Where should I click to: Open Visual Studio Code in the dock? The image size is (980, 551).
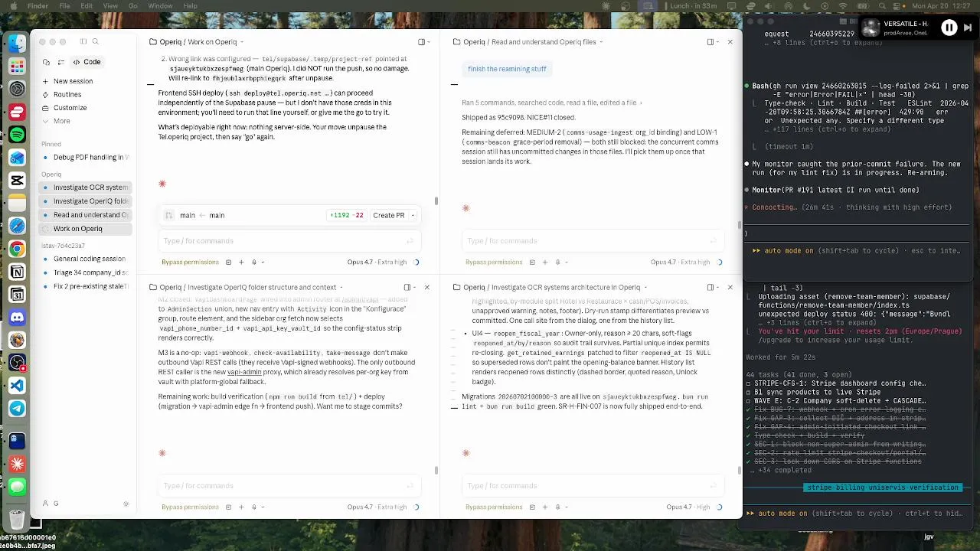pyautogui.click(x=17, y=386)
